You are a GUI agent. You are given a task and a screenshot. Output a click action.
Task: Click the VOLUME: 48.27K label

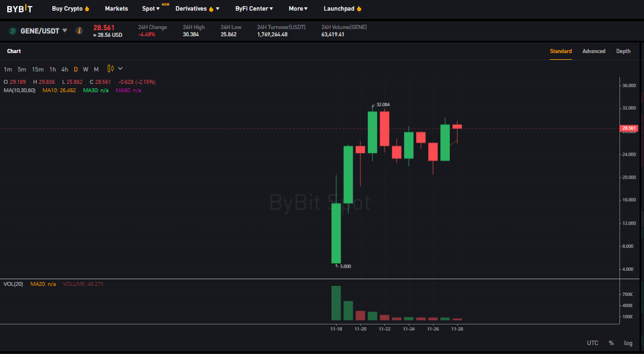[83, 284]
